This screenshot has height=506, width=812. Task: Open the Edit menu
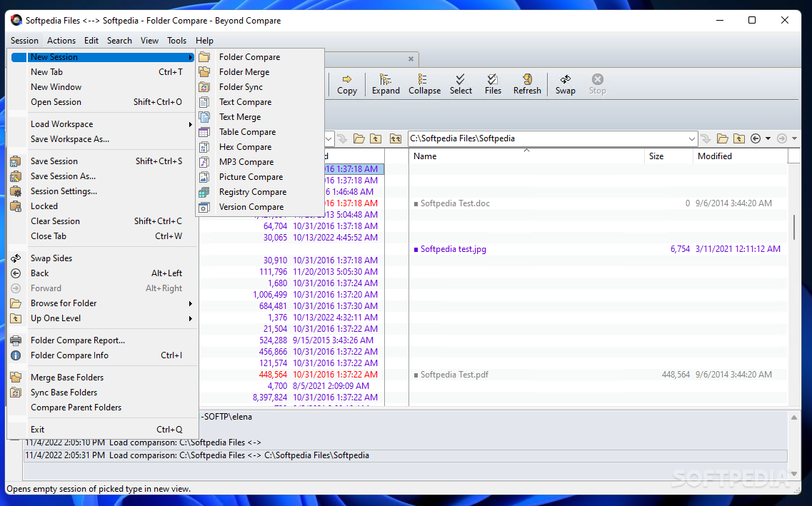click(91, 41)
